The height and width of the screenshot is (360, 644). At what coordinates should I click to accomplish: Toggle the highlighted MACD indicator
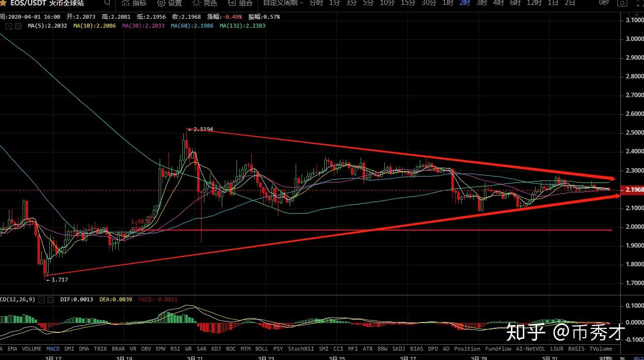[53, 349]
